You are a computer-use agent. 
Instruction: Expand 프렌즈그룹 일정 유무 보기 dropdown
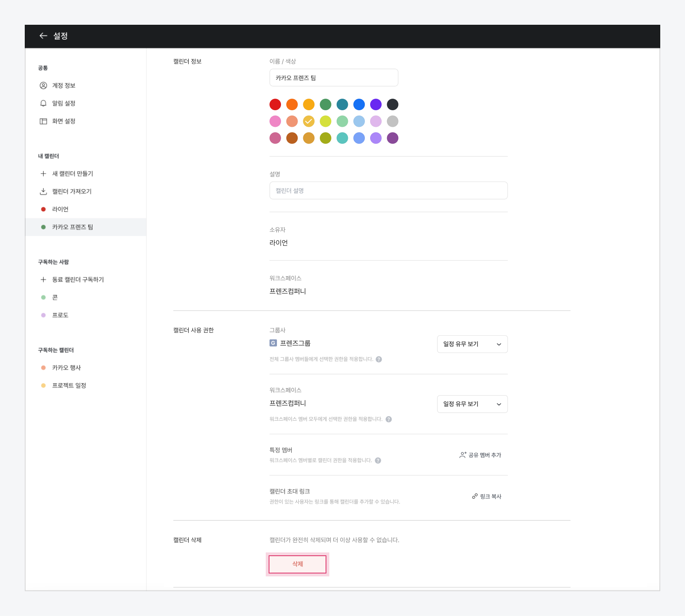(x=472, y=344)
